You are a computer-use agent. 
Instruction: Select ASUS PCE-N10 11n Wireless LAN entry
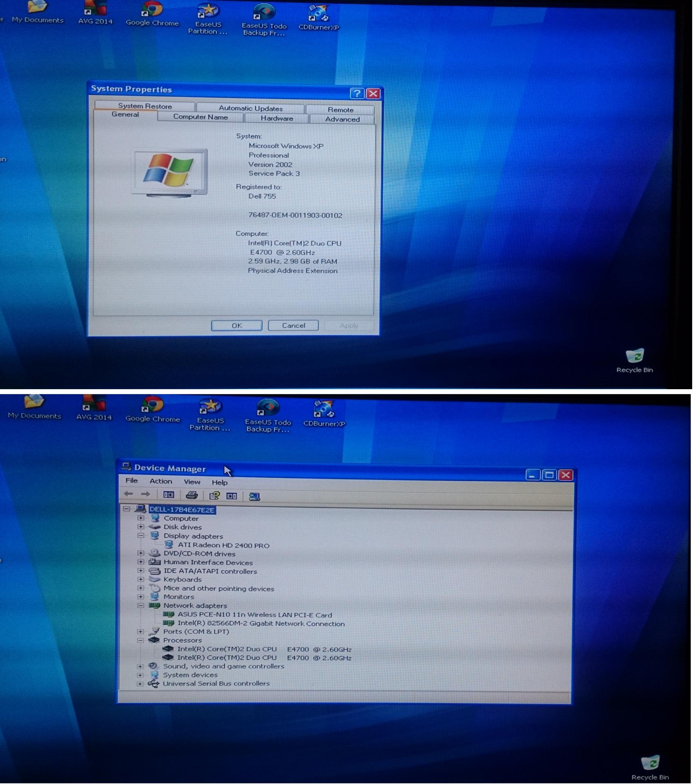tap(255, 615)
